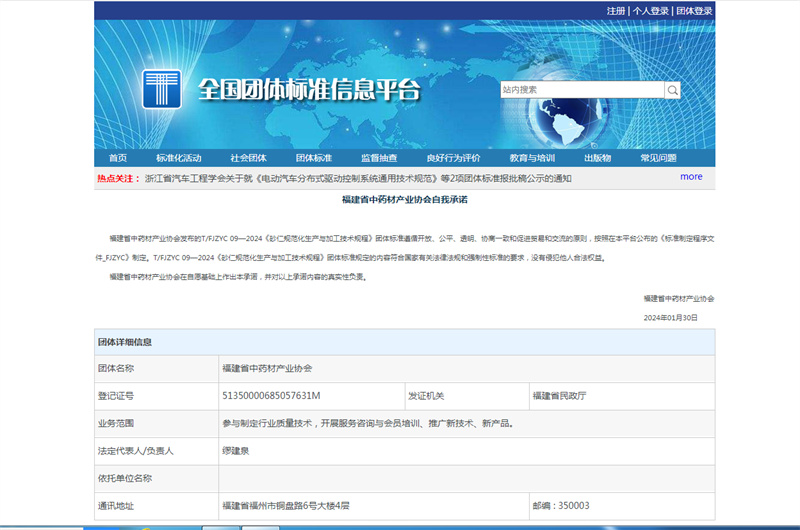The width and height of the screenshot is (800, 530).
Task: Click the 团体详细信息 table header
Action: 405,342
